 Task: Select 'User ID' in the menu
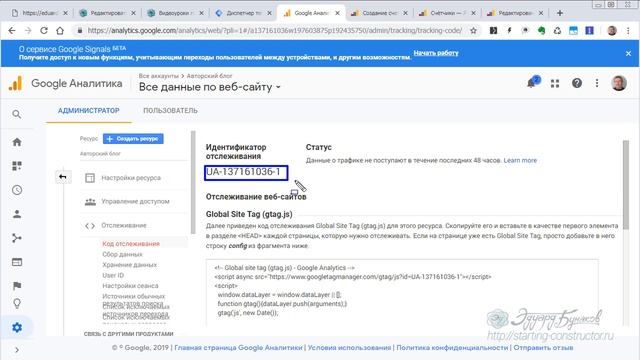(113, 276)
